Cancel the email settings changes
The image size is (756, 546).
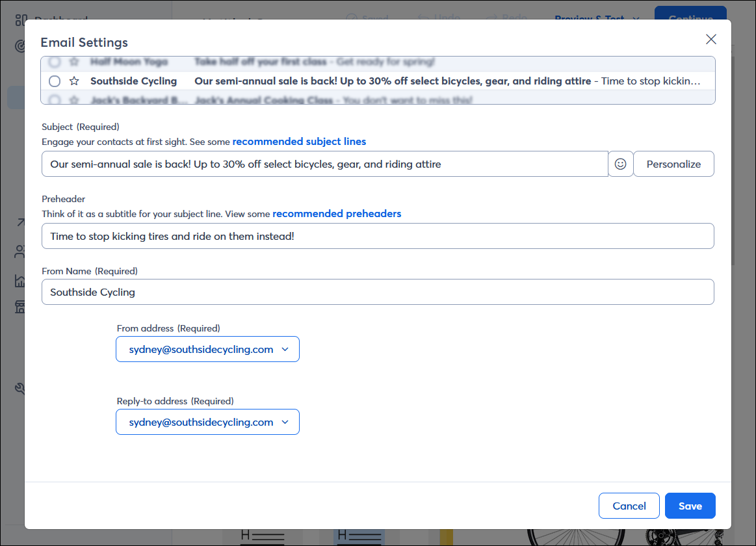(629, 506)
